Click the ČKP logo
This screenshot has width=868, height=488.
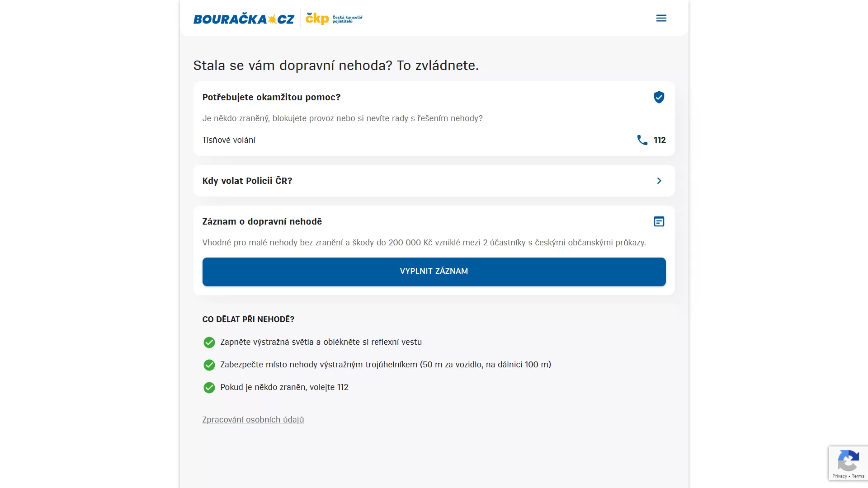334,19
